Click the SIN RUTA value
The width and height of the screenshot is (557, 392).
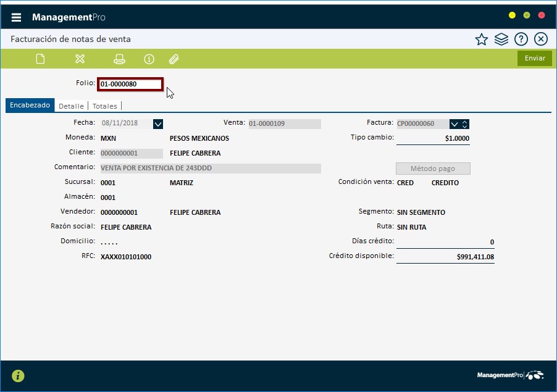point(411,227)
